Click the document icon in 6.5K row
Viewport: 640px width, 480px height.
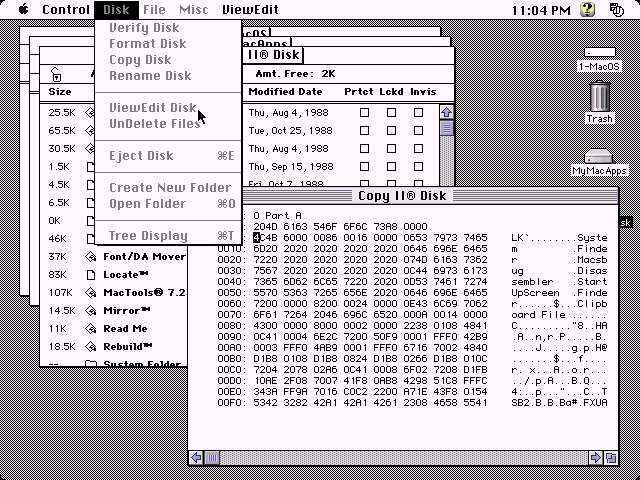pyautogui.click(x=91, y=202)
